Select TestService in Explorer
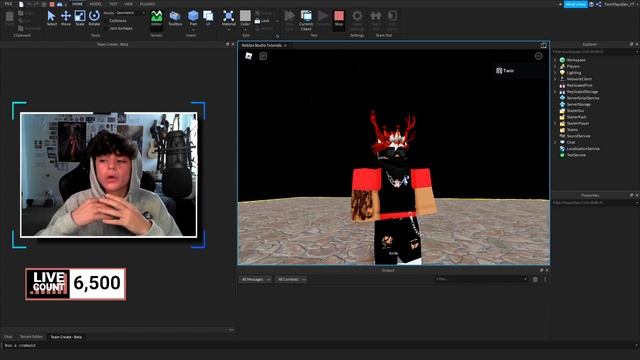The image size is (640, 360). 576,155
